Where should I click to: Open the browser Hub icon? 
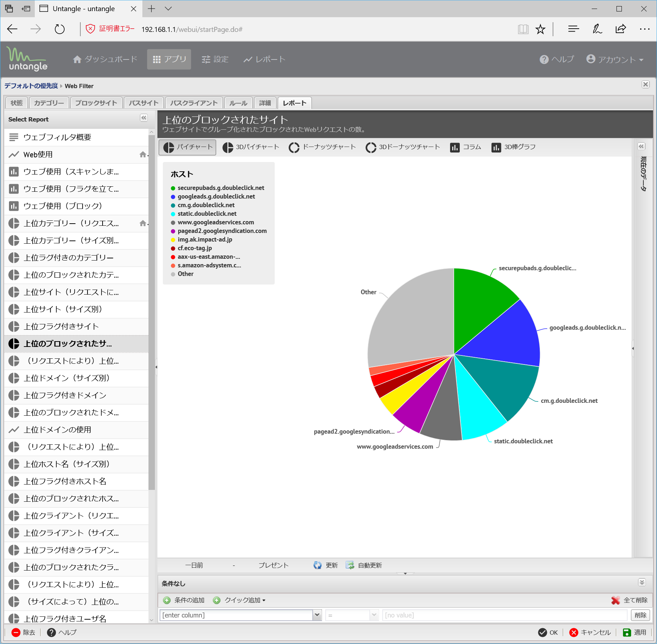[573, 29]
